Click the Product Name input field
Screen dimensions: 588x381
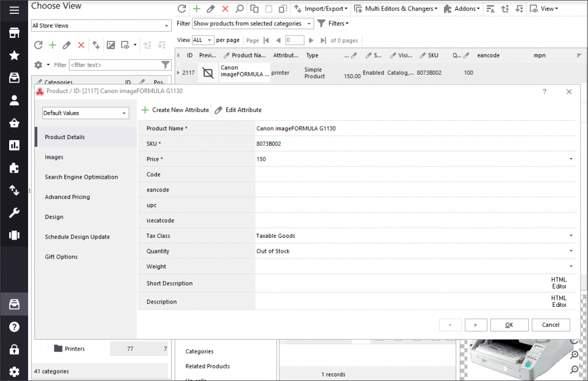point(413,128)
